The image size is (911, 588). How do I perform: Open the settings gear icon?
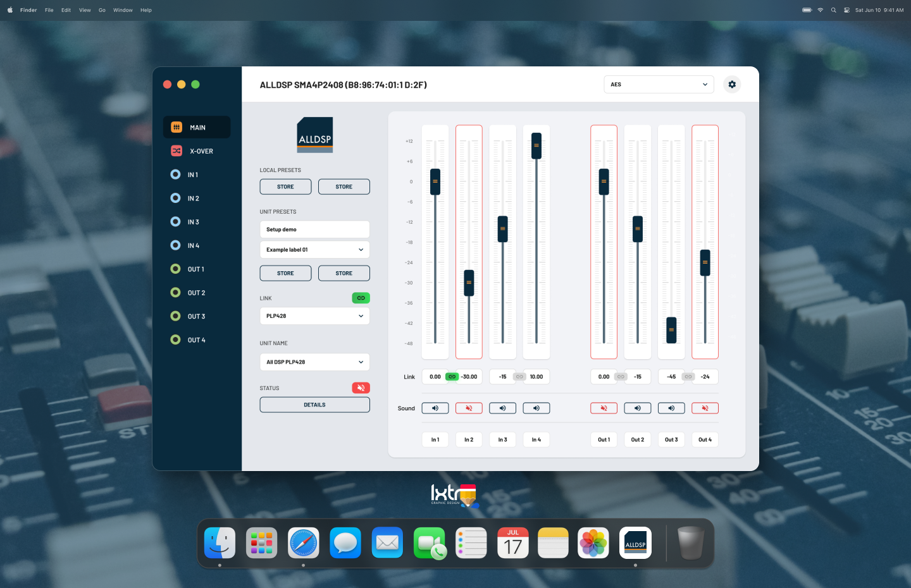click(732, 85)
